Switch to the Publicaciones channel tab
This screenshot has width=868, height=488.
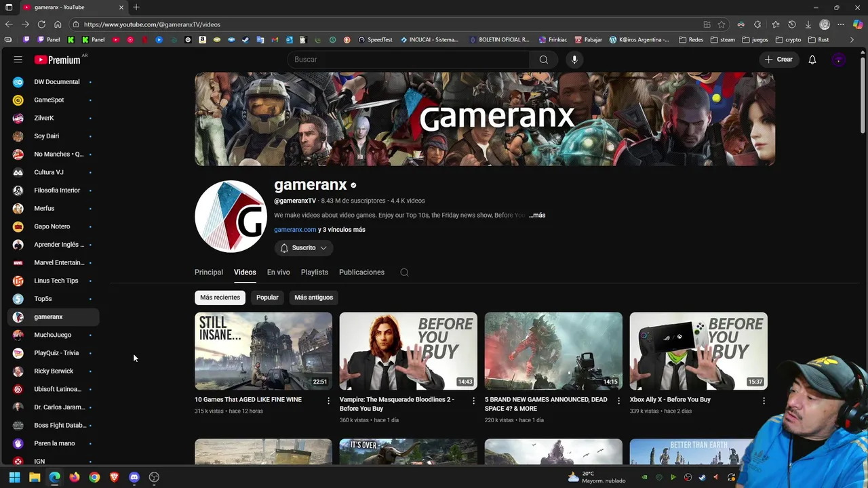click(361, 272)
